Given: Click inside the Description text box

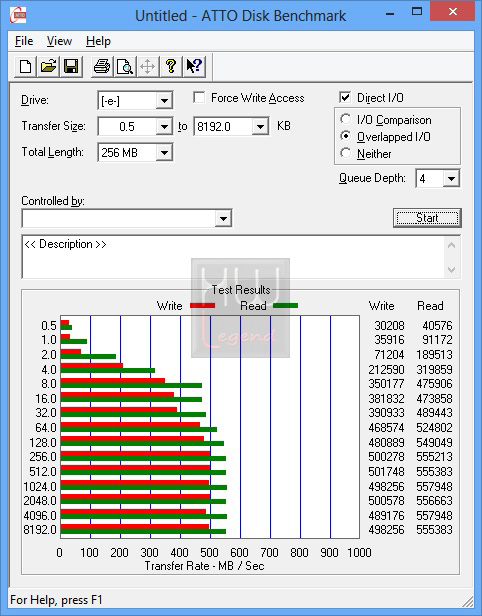Looking at the screenshot, I should [x=234, y=257].
